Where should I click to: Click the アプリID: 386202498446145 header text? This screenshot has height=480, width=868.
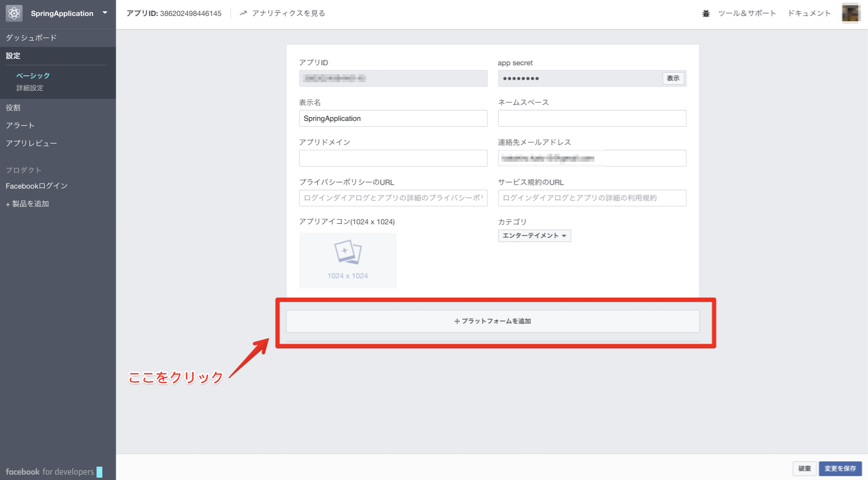pos(174,13)
